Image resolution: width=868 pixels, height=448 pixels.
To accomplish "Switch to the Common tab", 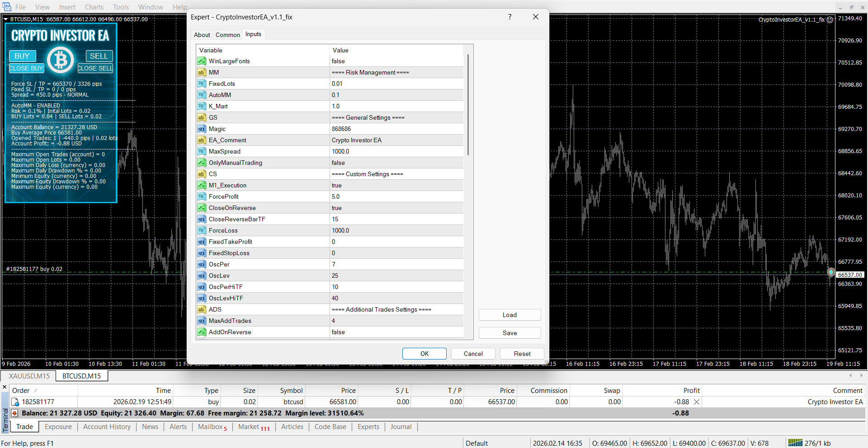I will pyautogui.click(x=227, y=35).
